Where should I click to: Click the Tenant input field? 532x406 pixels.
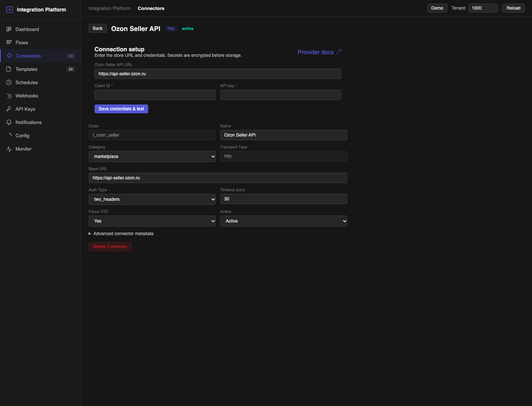pos(483,8)
